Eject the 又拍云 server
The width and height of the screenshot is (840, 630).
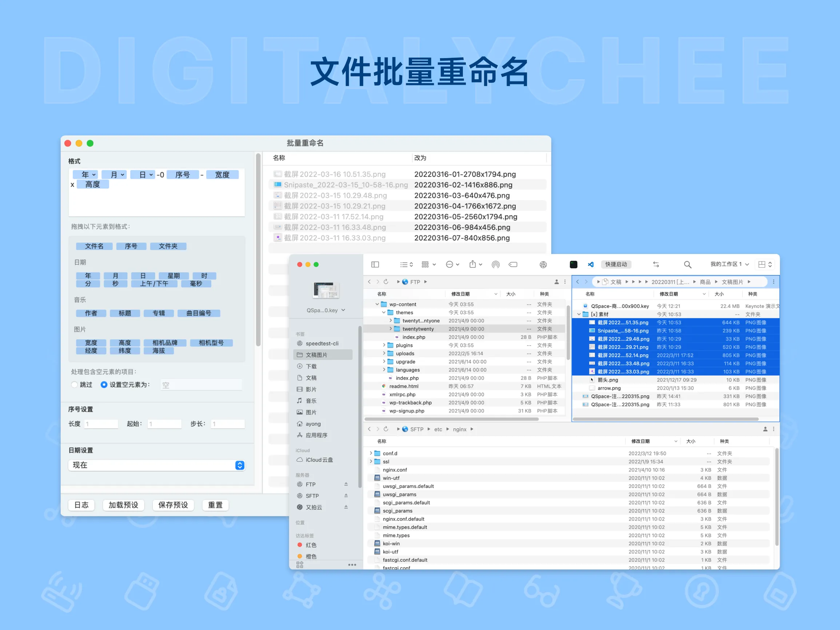pyautogui.click(x=346, y=507)
